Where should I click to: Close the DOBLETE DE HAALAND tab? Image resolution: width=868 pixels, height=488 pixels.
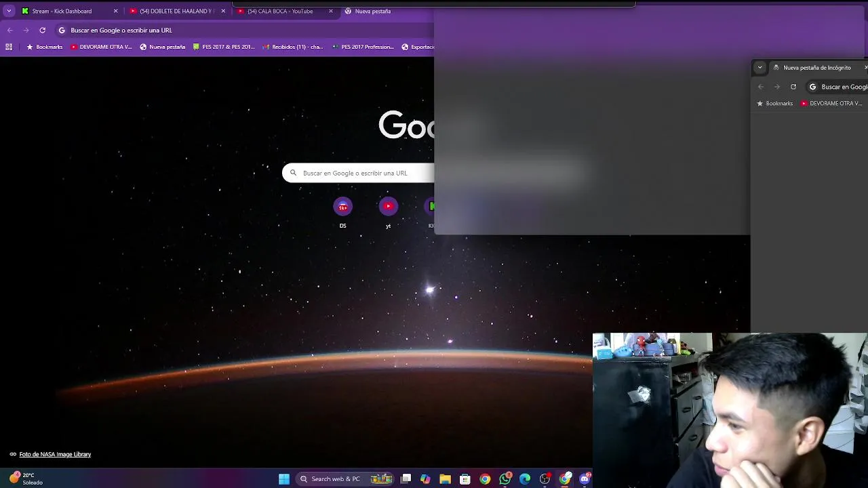pos(223,11)
